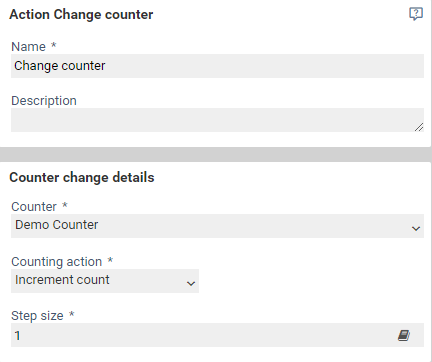Click the Description field label
Image resolution: width=432 pixels, height=362 pixels.
pyautogui.click(x=44, y=101)
